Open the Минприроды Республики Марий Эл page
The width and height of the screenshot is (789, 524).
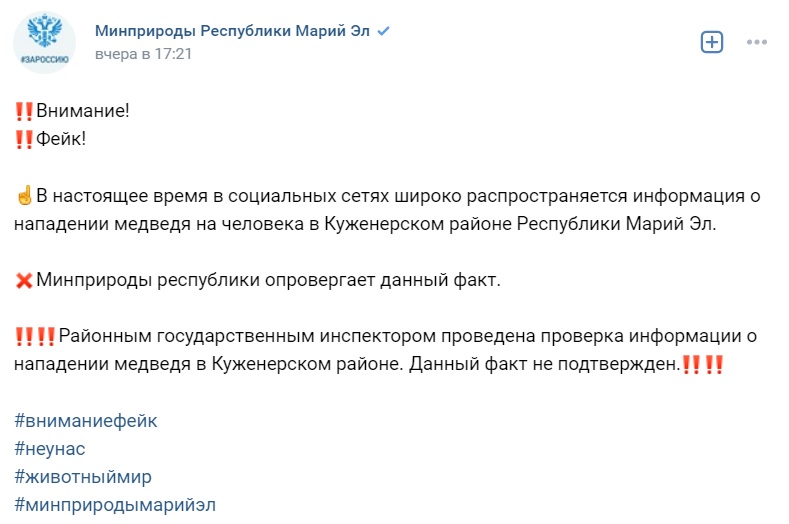(232, 31)
